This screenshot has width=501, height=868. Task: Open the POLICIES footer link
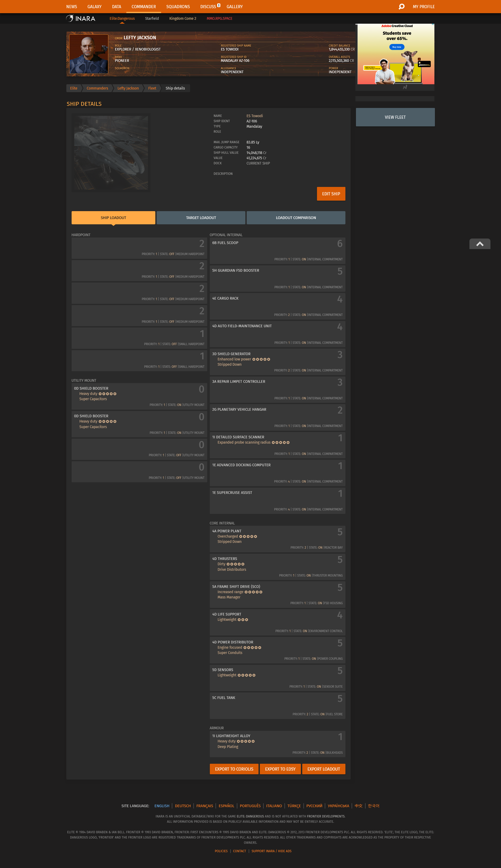(x=221, y=851)
